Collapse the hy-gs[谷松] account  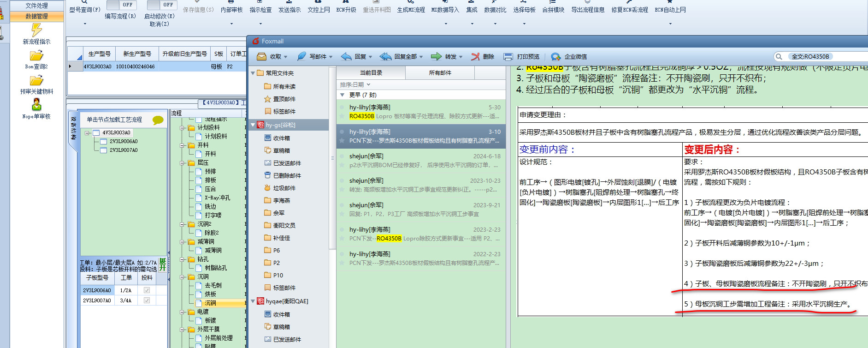[253, 125]
